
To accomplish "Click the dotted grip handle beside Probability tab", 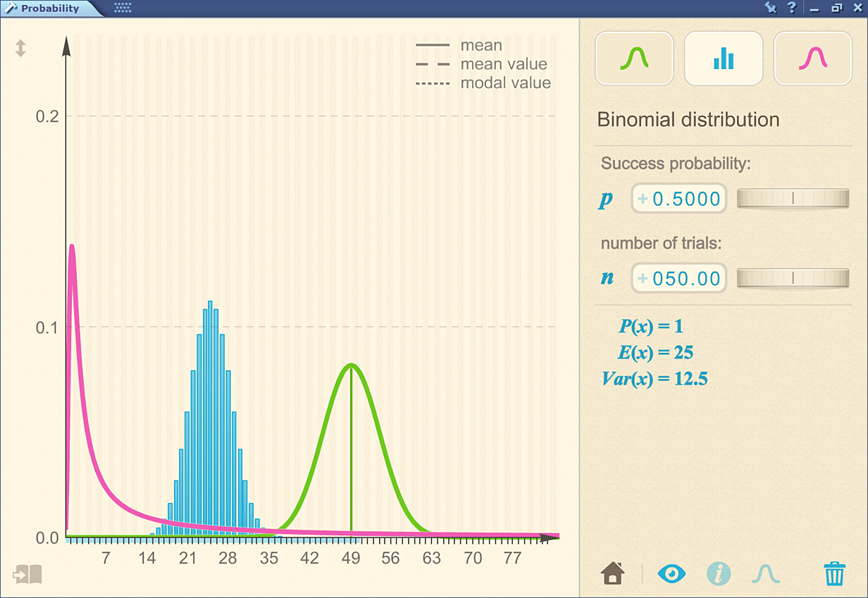I will pyautogui.click(x=123, y=8).
